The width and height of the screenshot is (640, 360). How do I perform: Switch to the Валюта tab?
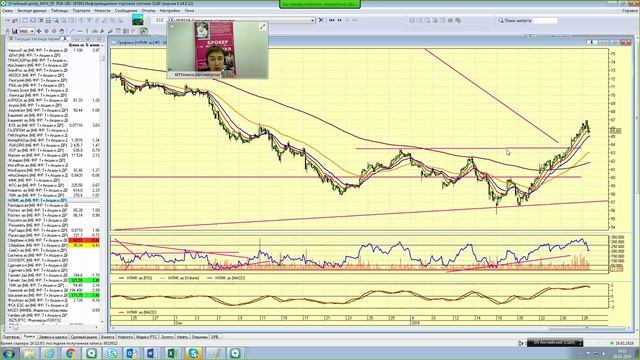point(107,337)
